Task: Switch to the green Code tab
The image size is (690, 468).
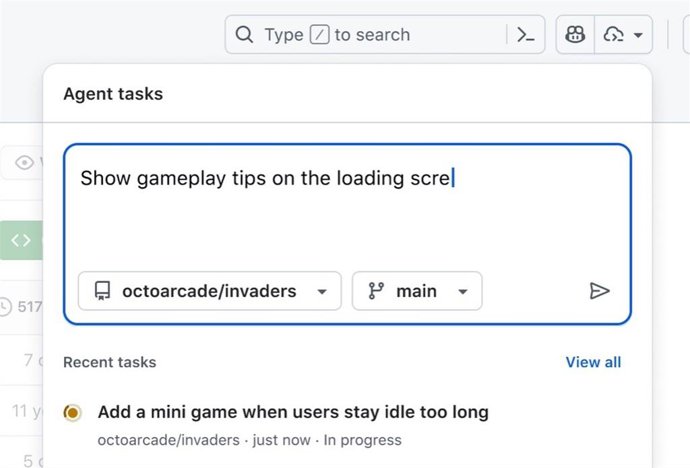Action: tap(21, 240)
